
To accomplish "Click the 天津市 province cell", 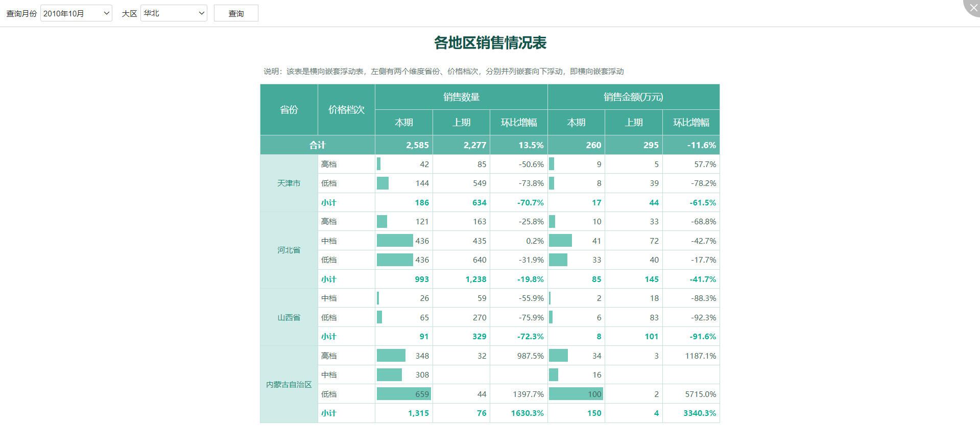I will [x=289, y=183].
